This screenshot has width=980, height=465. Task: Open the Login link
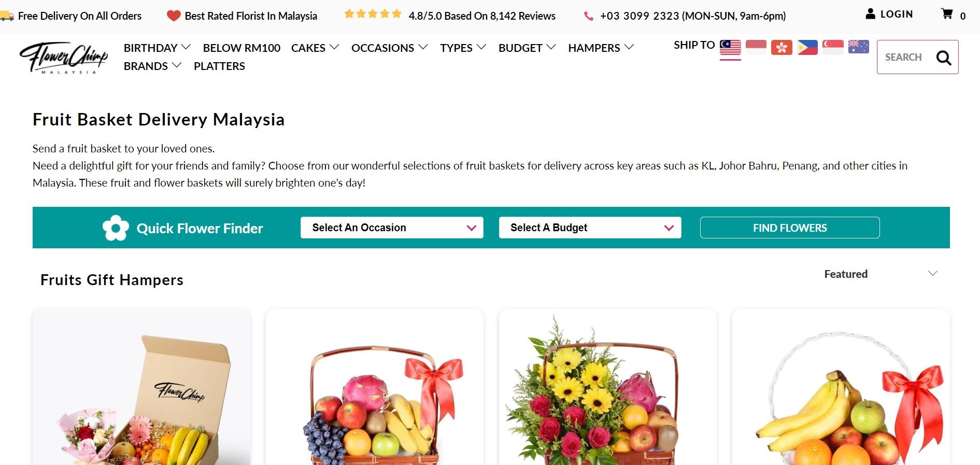(889, 14)
